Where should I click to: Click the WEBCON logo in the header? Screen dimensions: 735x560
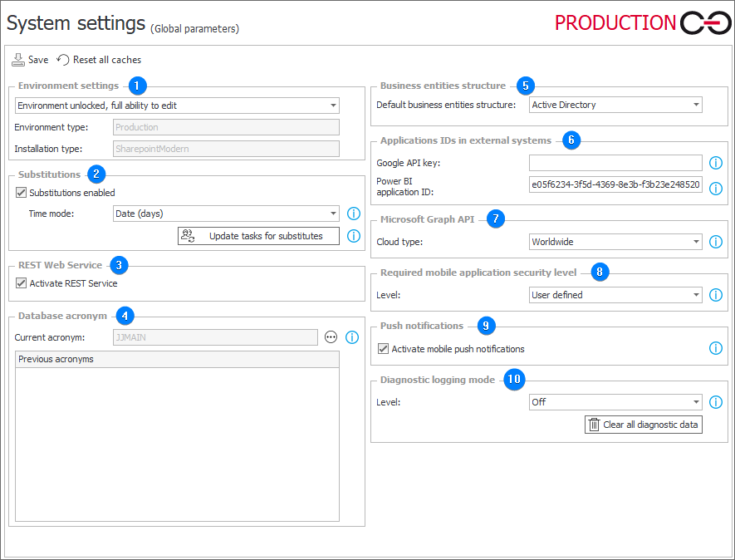coord(705,23)
